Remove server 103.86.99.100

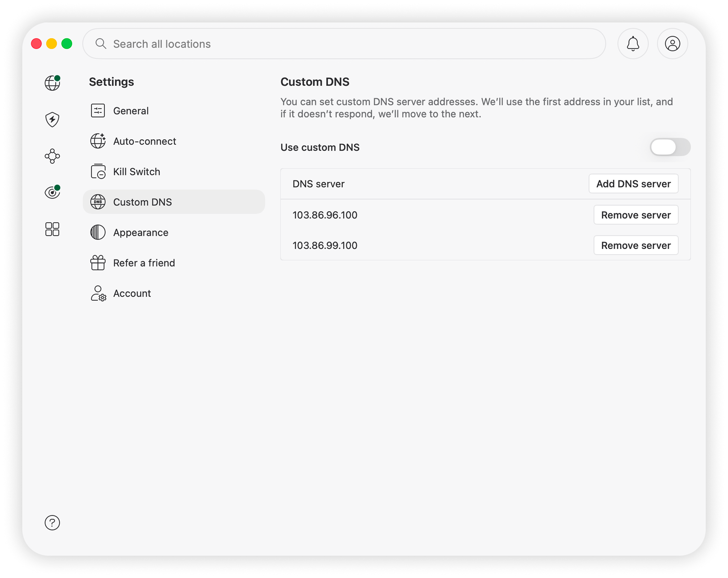coord(636,245)
